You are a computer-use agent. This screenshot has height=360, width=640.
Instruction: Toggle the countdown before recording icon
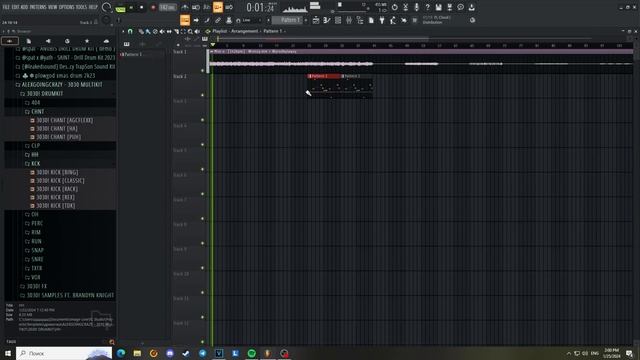(207, 7)
